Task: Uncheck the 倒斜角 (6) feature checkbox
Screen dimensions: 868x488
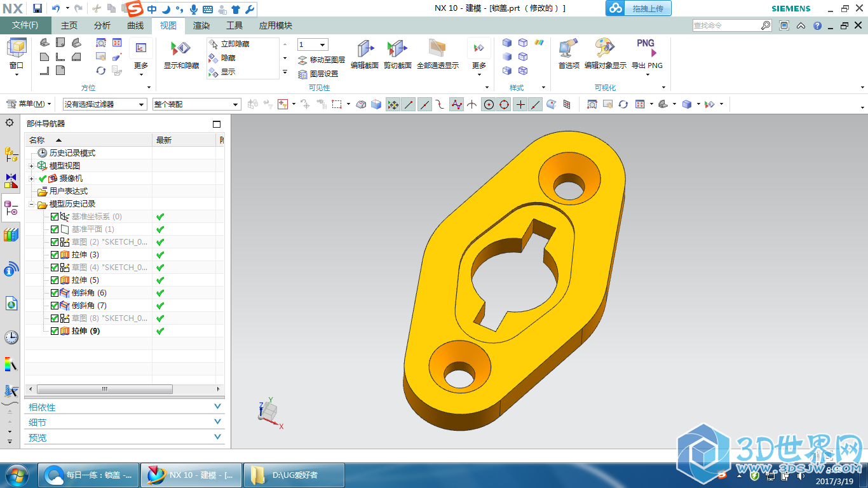Action: click(54, 293)
